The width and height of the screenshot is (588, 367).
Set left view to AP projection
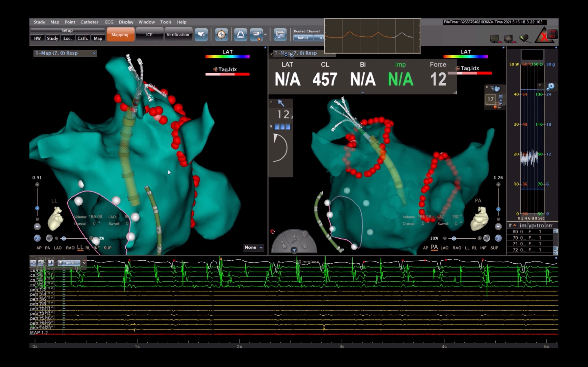39,248
